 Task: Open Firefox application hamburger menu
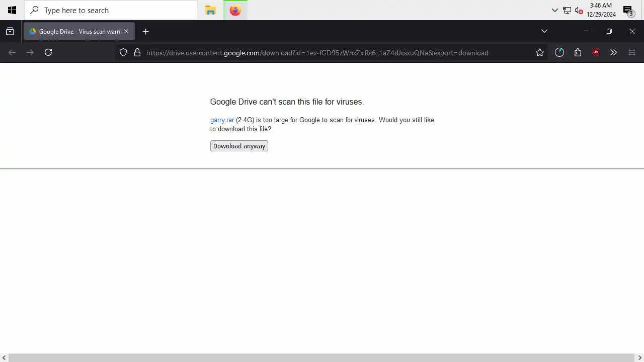point(632,52)
